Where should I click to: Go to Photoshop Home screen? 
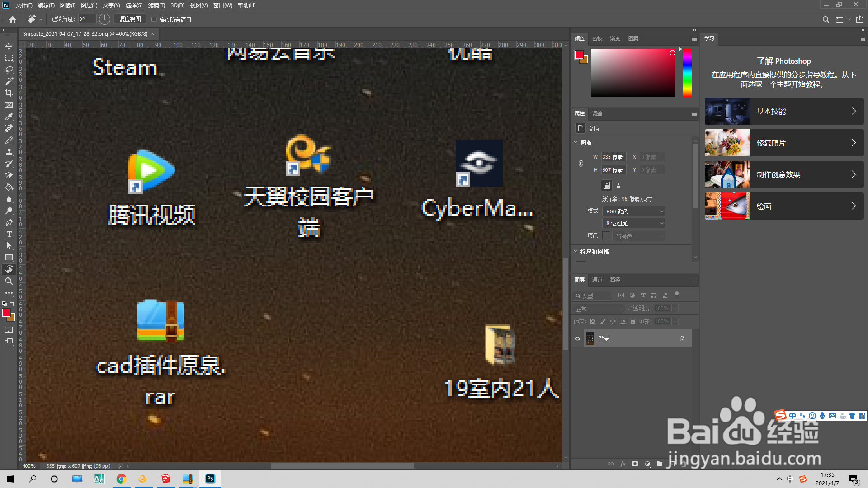click(x=13, y=19)
